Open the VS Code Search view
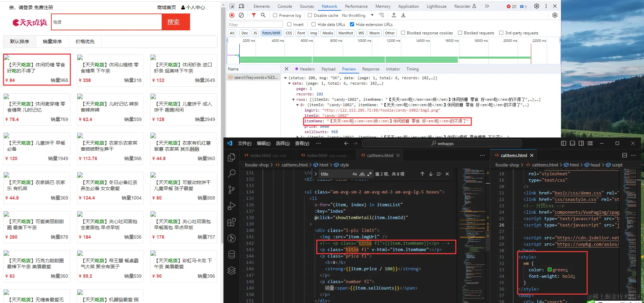 pos(232,174)
